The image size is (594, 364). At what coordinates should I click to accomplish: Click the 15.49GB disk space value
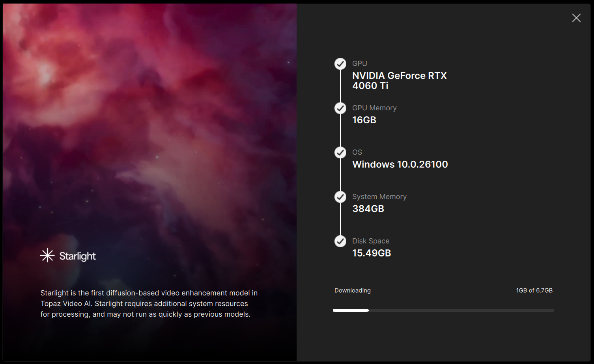[372, 253]
